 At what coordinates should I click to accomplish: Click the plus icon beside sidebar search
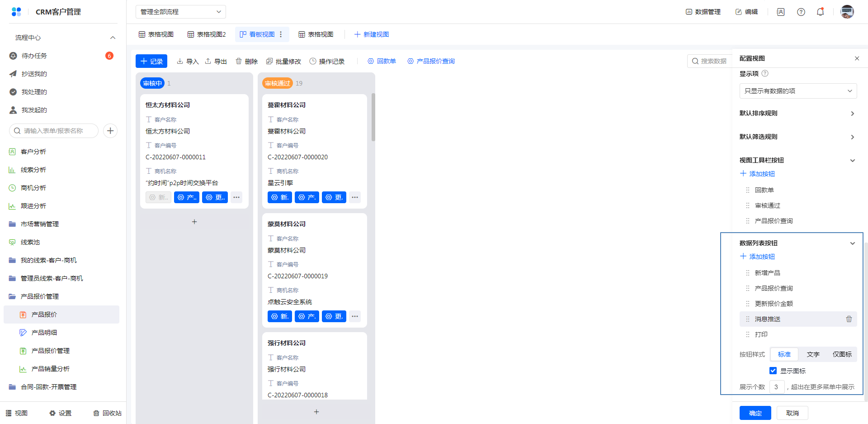(x=110, y=131)
